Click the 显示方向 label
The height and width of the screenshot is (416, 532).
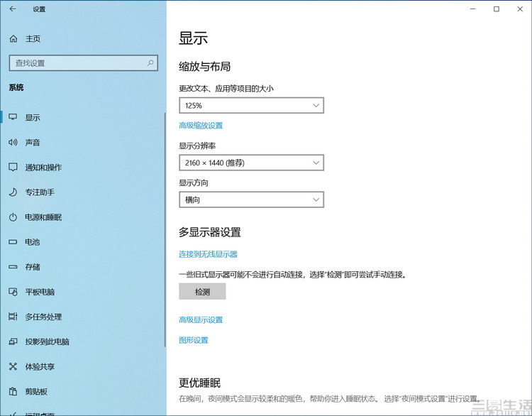coord(194,183)
